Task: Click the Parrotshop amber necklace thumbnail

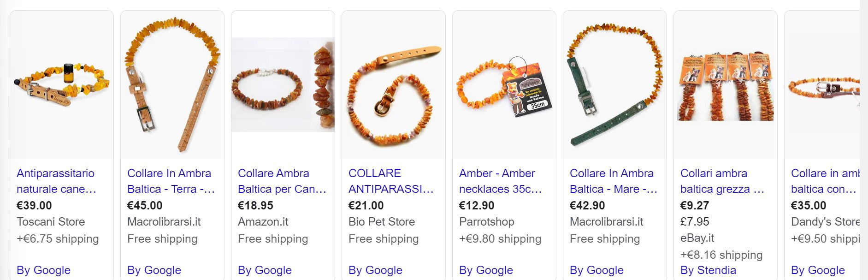Action: 504,84
